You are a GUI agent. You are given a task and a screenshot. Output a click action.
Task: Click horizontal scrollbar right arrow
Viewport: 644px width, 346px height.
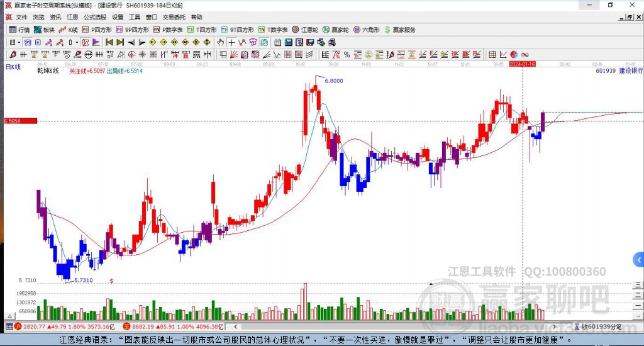(554, 326)
